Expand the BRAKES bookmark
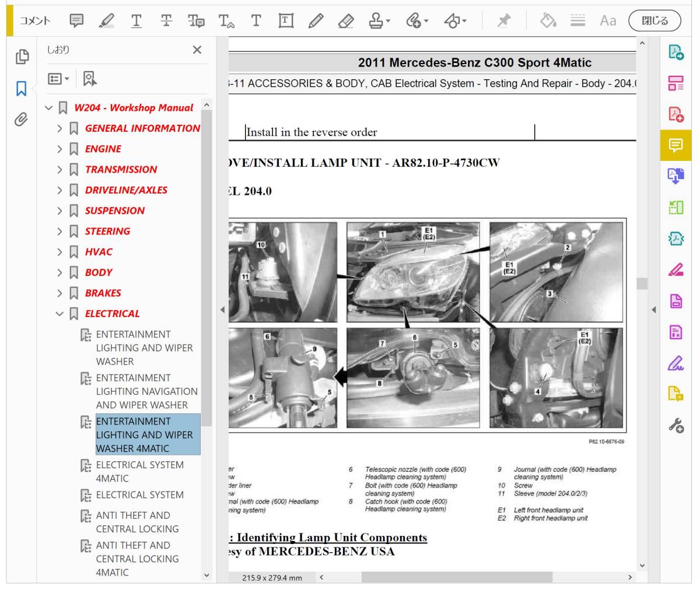Viewport: 700px width, 593px height. pyautogui.click(x=60, y=293)
